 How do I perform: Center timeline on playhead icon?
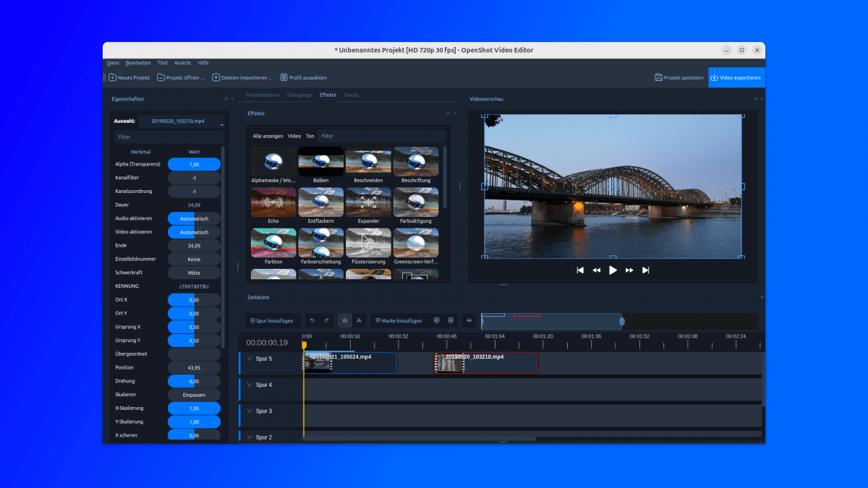[x=469, y=320]
